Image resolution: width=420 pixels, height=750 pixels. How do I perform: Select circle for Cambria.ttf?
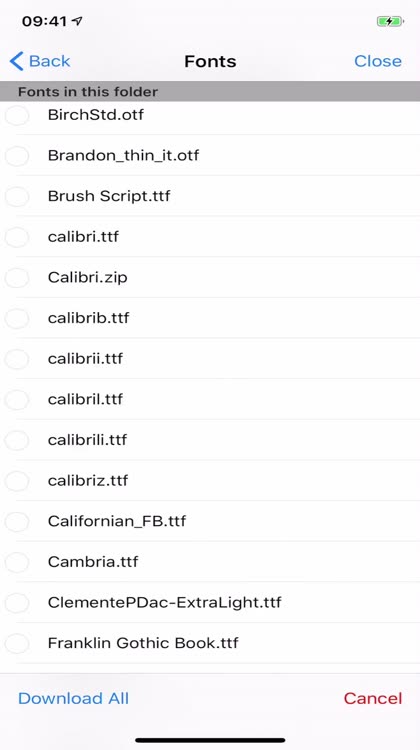tap(17, 562)
